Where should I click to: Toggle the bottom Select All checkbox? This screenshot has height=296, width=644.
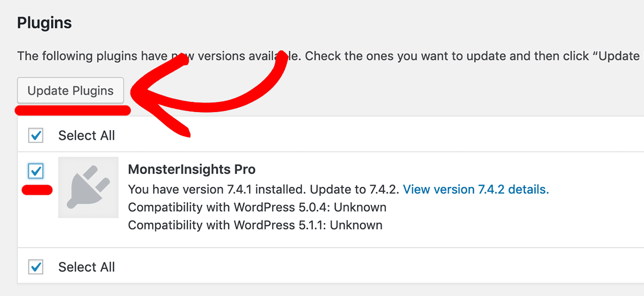point(36,267)
